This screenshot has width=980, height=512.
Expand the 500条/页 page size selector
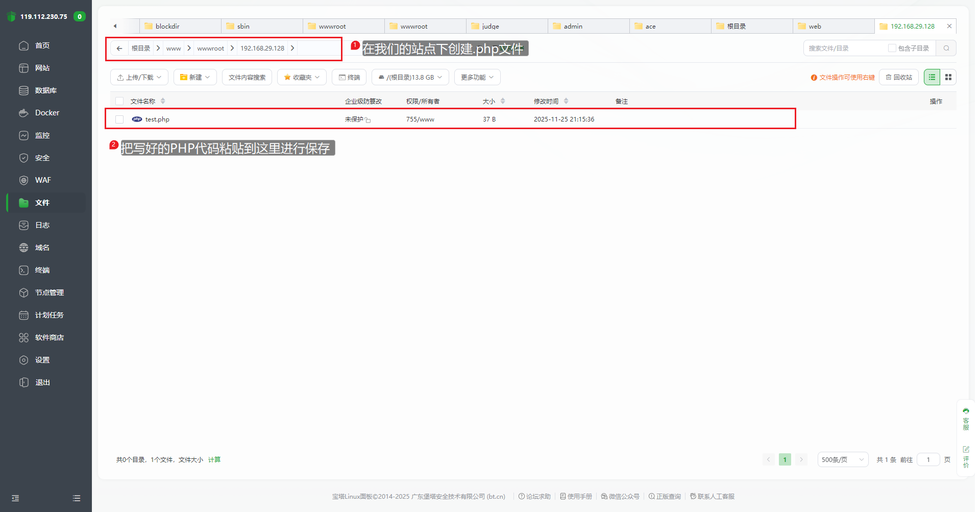coord(842,459)
